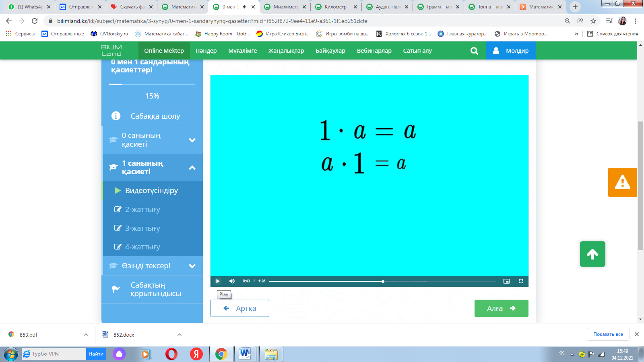Expand the 0 санының қасиеті section
The image size is (644, 362).
tap(152, 140)
